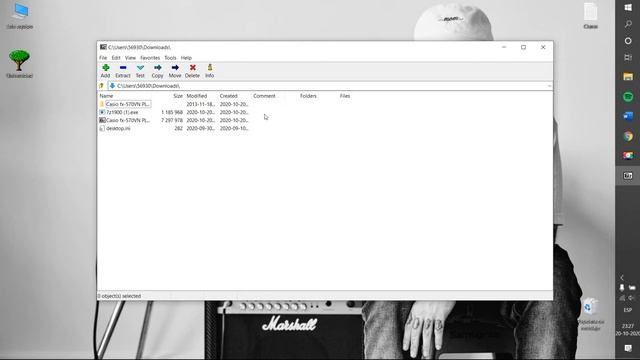This screenshot has height=360, width=640.
Task: Click the ESP language indicator
Action: click(628, 310)
